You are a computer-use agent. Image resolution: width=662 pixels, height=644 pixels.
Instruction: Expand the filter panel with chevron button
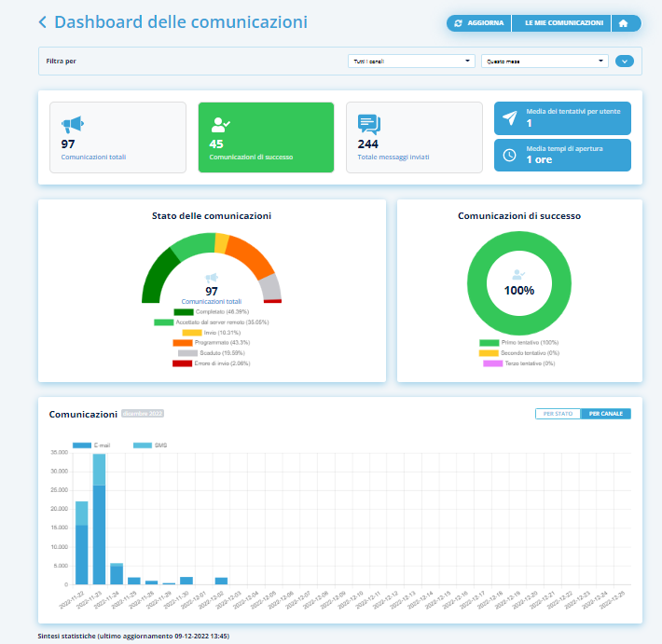[625, 62]
